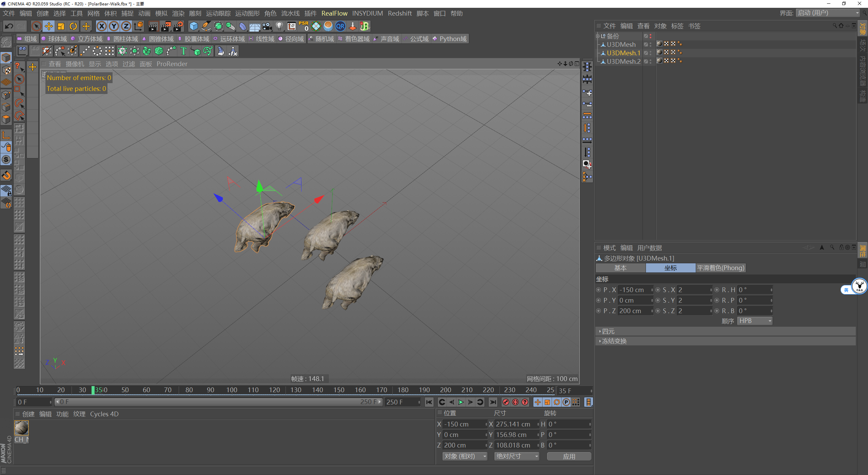Add a light with bulb icon
Image resolution: width=868 pixels, height=475 pixels.
279,26
